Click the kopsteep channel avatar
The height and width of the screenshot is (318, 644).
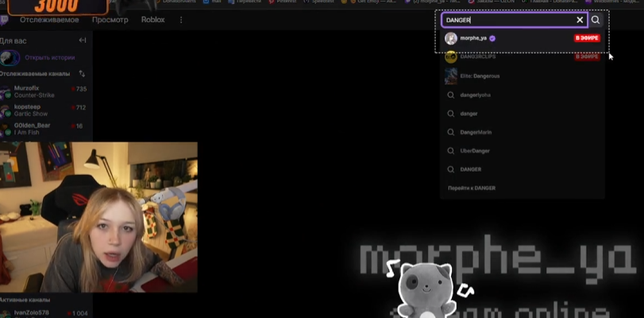(5, 111)
